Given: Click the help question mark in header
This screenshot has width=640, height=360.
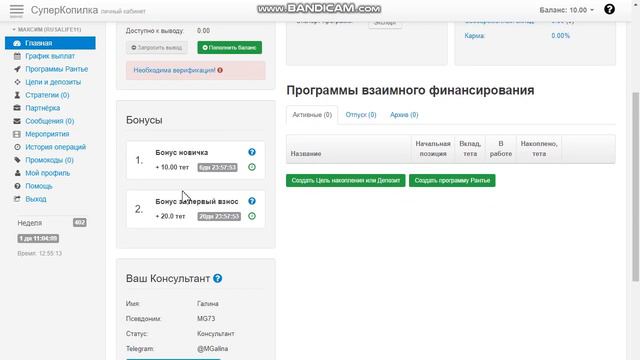Looking at the screenshot, I should click(x=609, y=9).
